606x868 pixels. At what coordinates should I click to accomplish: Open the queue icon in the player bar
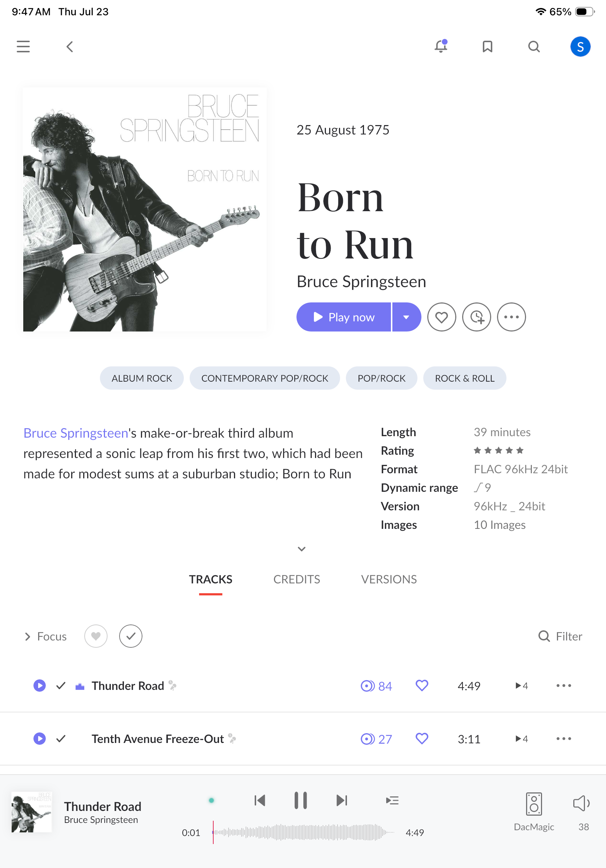(392, 800)
